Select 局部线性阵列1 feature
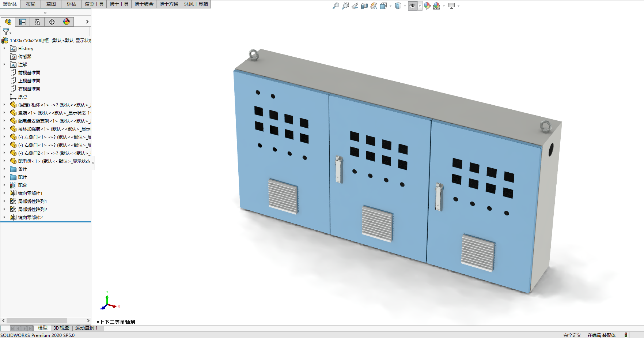 tap(33, 201)
